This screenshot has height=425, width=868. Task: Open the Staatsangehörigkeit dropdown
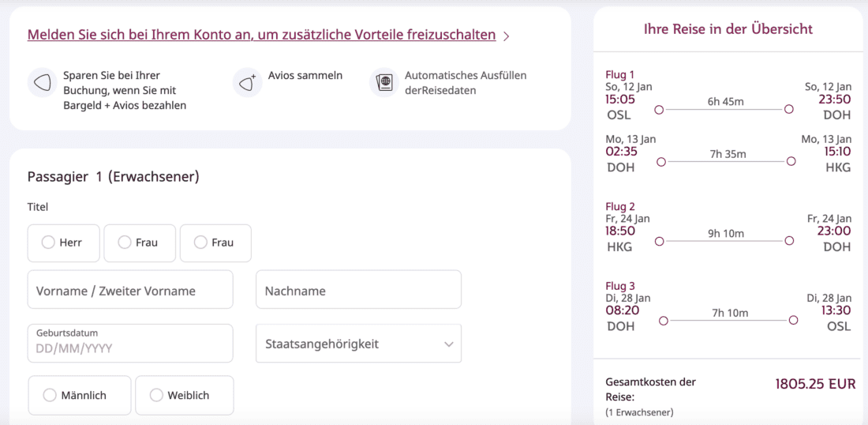pos(358,344)
